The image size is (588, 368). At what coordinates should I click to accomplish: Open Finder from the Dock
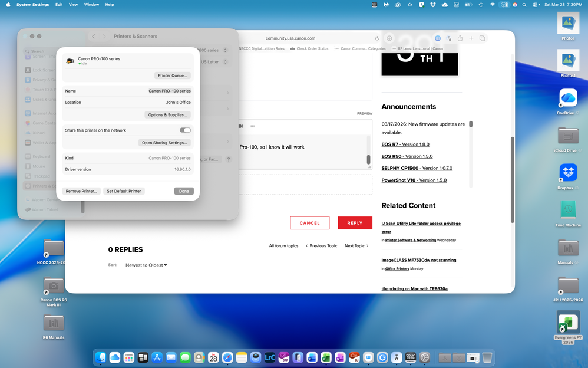(101, 357)
